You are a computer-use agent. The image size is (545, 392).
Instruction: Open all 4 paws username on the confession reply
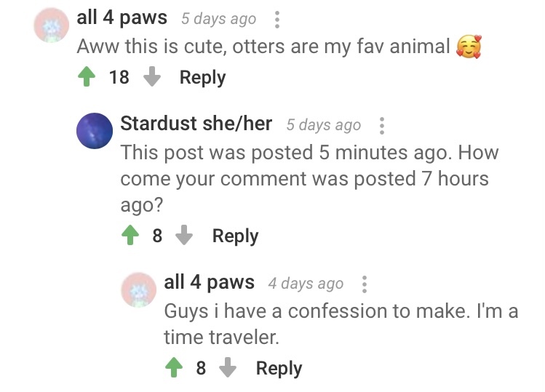coord(210,282)
